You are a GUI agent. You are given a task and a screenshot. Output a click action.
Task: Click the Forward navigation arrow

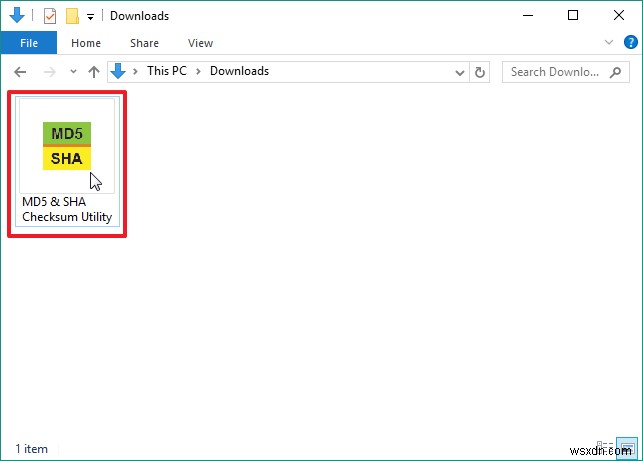(x=50, y=72)
